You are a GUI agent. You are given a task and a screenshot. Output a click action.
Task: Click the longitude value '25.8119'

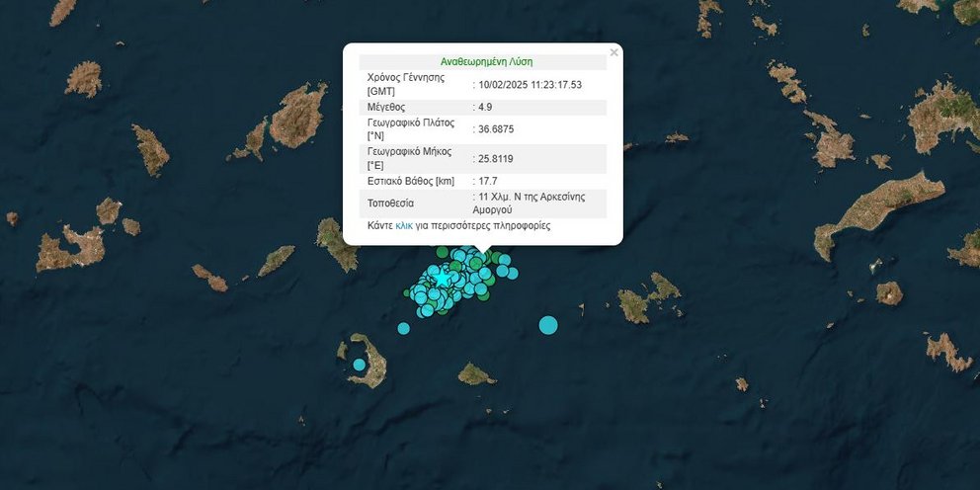click(x=496, y=159)
